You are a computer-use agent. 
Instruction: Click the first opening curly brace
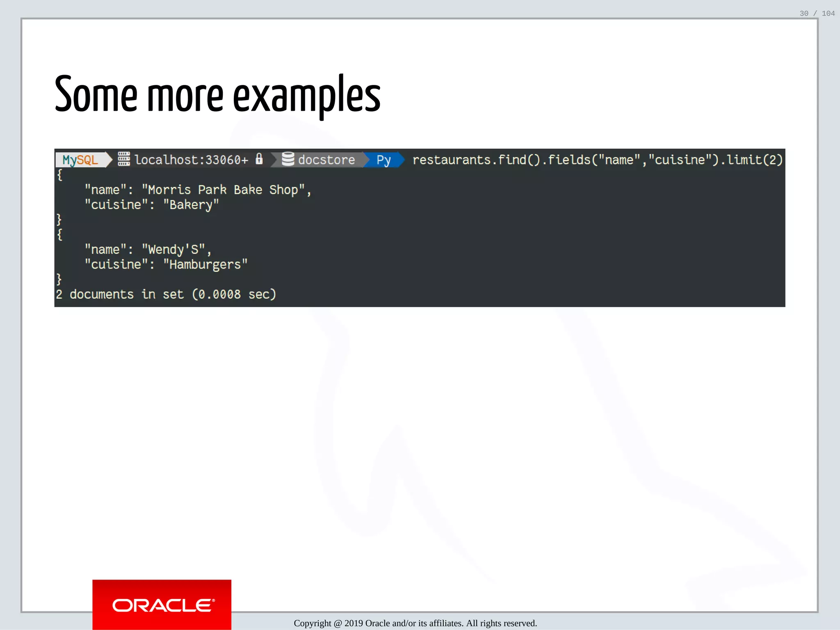(x=59, y=175)
